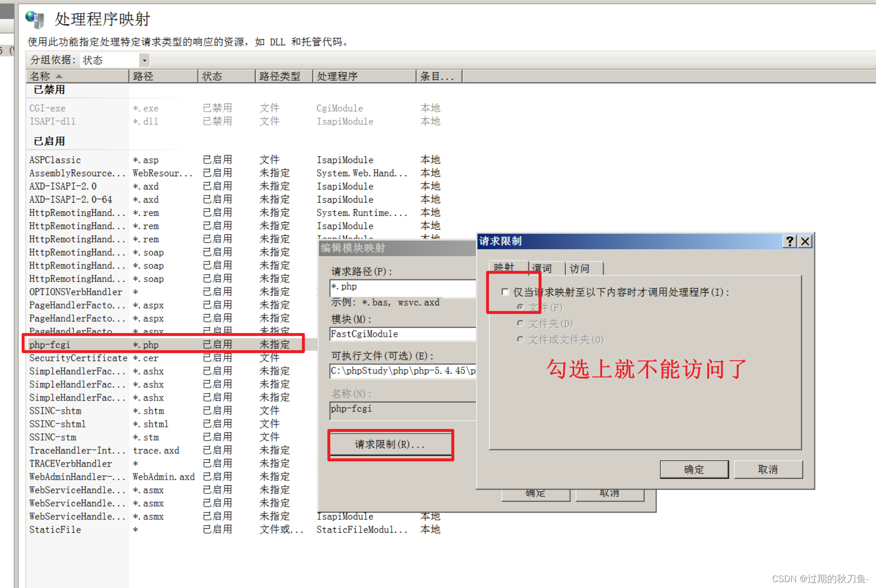Click the trace.axd path cell
This screenshot has width=876, height=588.
click(156, 451)
